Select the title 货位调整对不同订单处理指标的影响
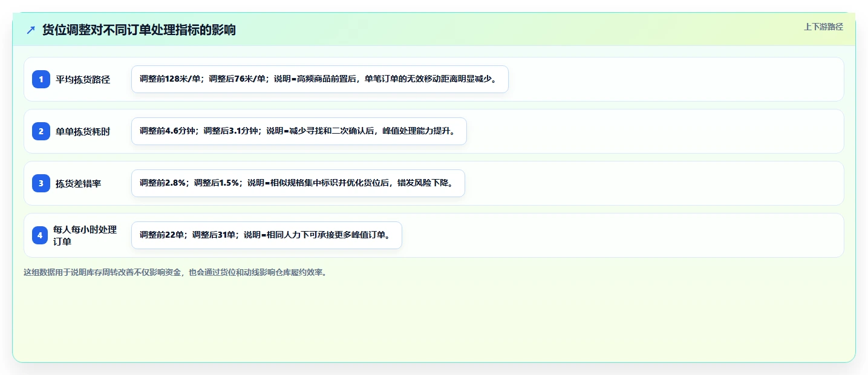Image resolution: width=868 pixels, height=375 pixels. click(139, 30)
